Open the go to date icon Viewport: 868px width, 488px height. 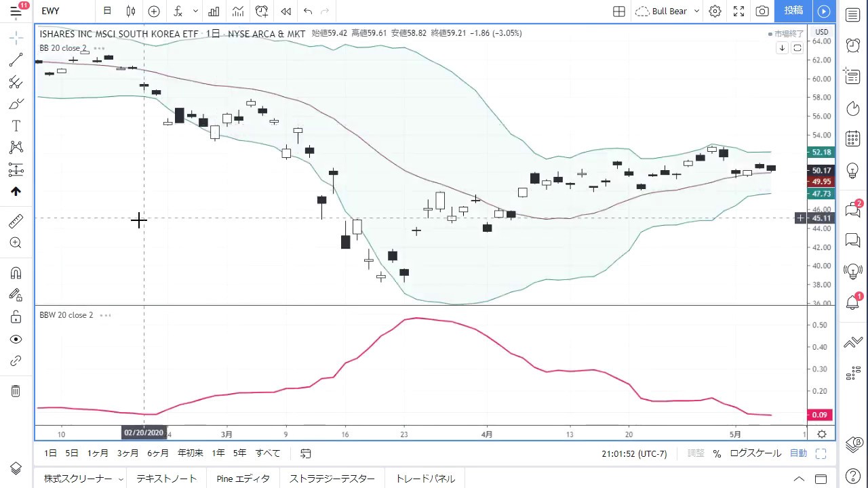point(306,453)
